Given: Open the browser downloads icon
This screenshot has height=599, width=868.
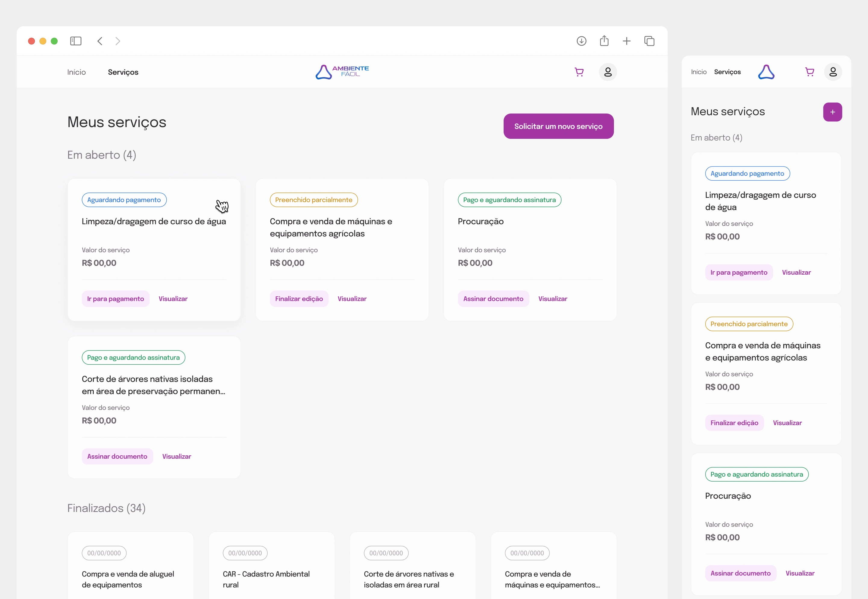Looking at the screenshot, I should pos(581,41).
